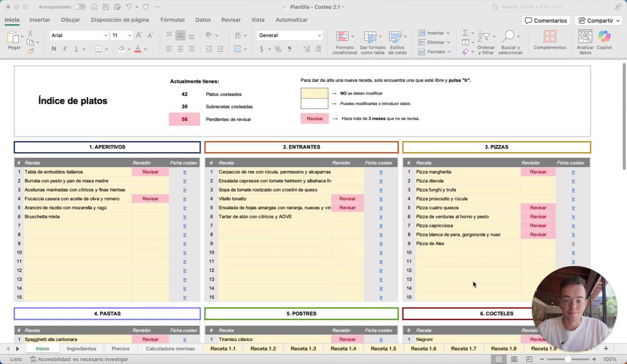Click the percent style icon
The height and width of the screenshot is (364, 627).
click(278, 49)
